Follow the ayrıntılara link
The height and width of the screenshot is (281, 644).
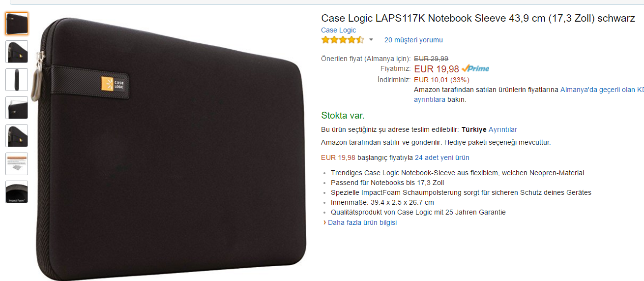430,99
